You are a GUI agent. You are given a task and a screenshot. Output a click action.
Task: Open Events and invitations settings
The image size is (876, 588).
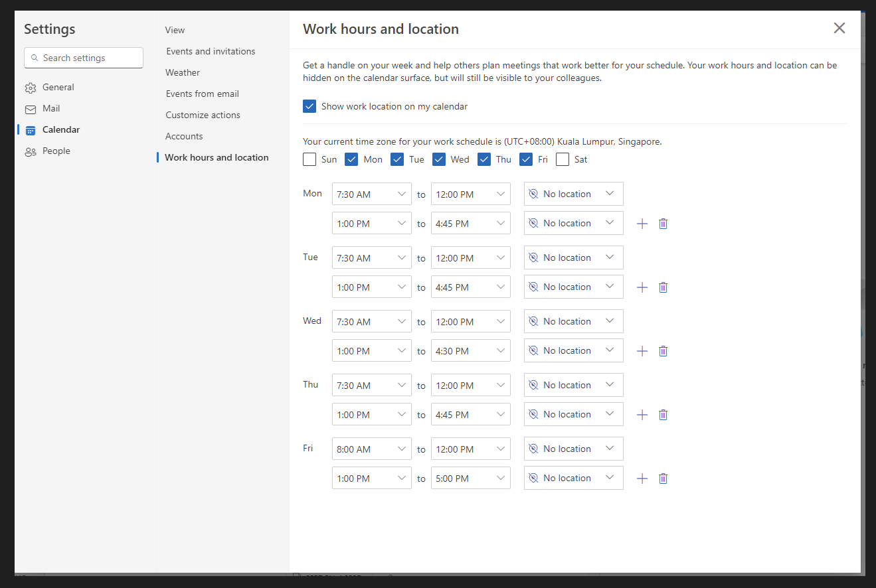[211, 51]
